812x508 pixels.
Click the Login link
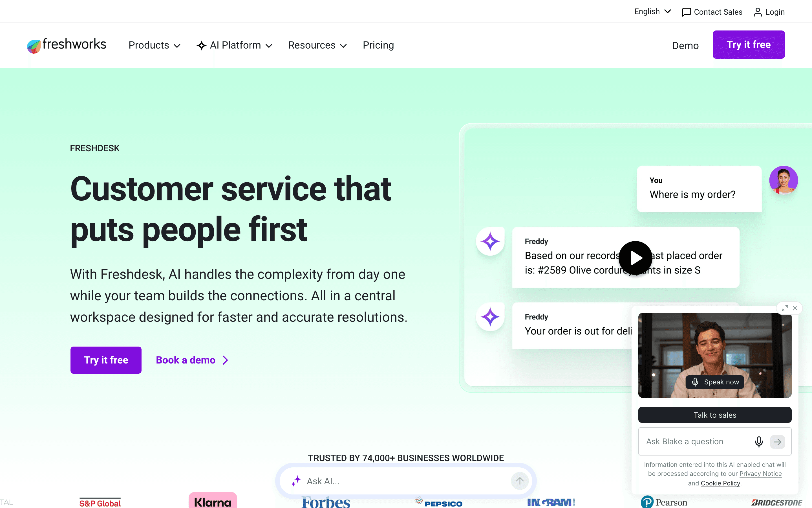pos(769,12)
